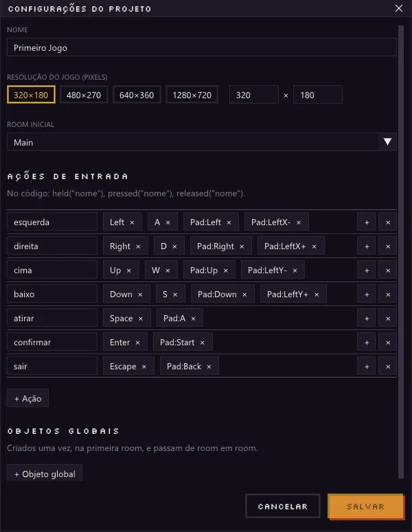Click the dialog's vertical scrollbar
Screen dimensions: 412x532
coord(401,252)
